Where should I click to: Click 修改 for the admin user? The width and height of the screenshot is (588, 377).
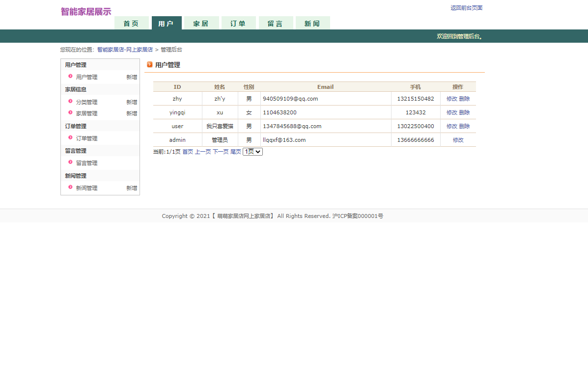(x=458, y=140)
